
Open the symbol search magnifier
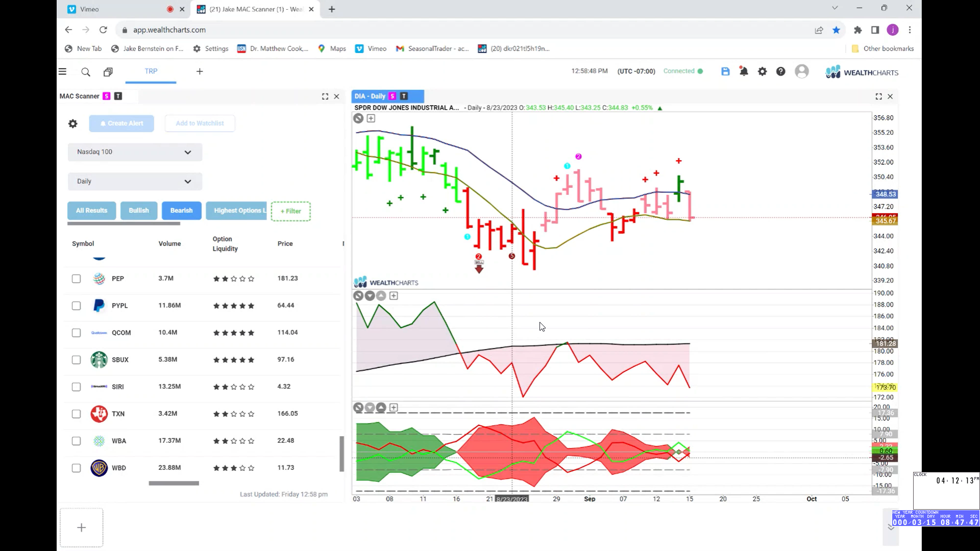[86, 72]
